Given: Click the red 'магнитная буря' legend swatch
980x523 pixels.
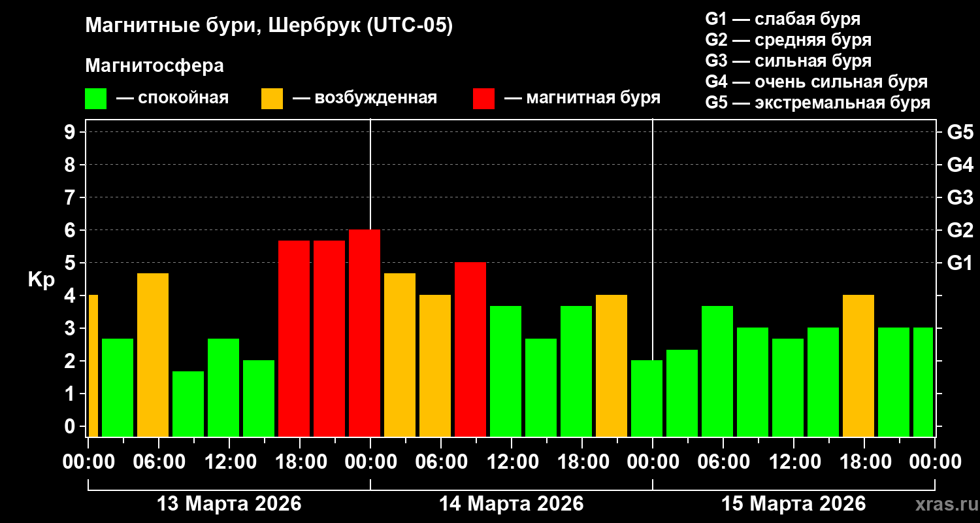Looking at the screenshot, I should coord(483,99).
